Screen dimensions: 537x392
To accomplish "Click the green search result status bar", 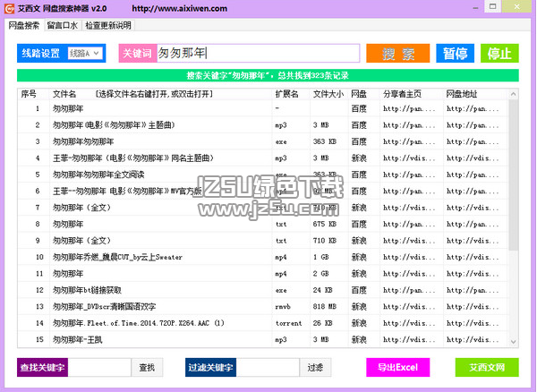I will coord(268,75).
